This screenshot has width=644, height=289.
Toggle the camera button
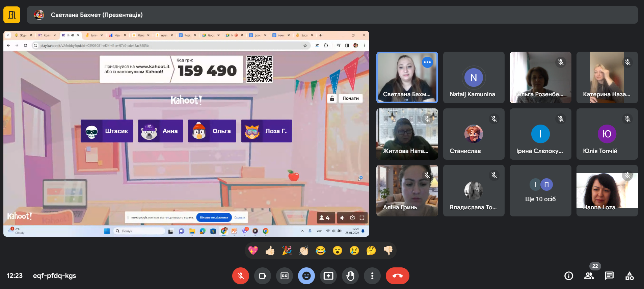click(x=263, y=276)
